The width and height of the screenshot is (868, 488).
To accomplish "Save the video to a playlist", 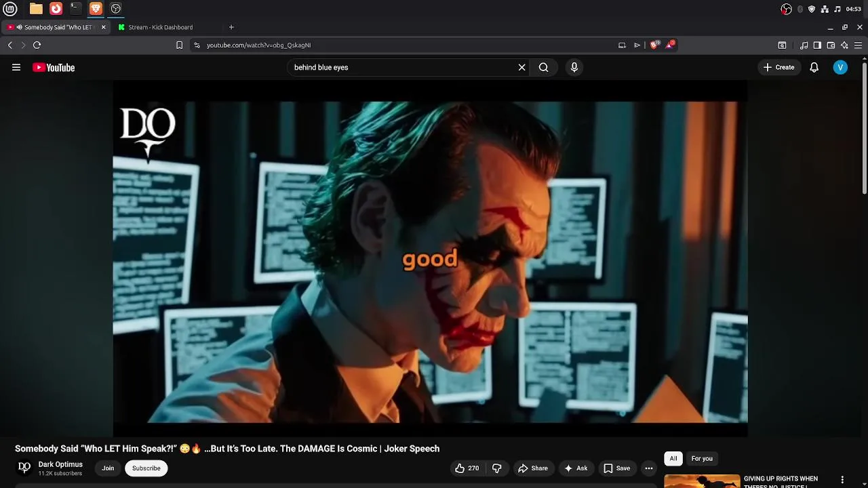I will pyautogui.click(x=617, y=468).
